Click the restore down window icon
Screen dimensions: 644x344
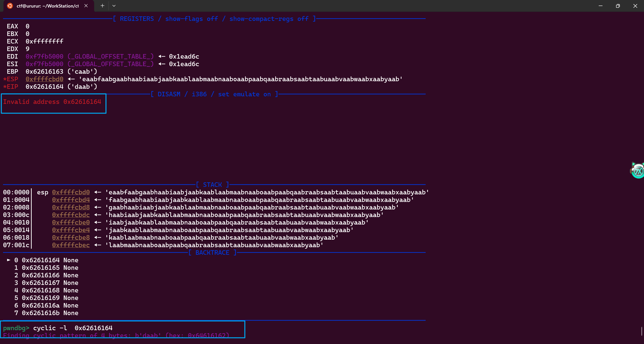(x=618, y=6)
